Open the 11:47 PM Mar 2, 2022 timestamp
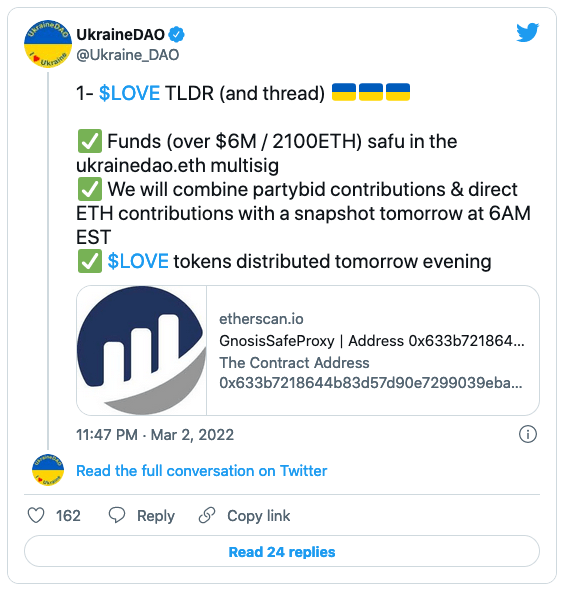563x592 pixels. click(155, 435)
